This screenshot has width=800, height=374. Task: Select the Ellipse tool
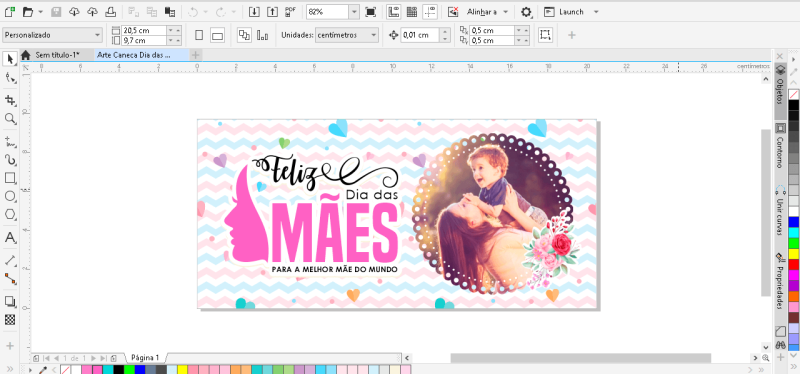(x=10, y=196)
